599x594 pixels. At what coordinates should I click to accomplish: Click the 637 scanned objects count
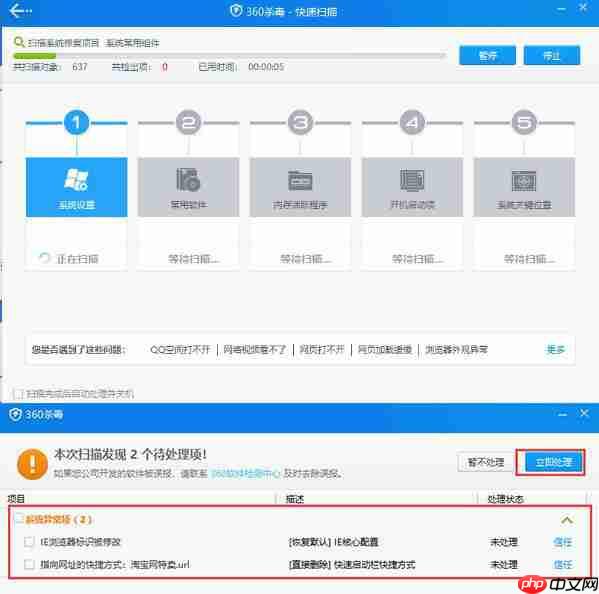[x=80, y=67]
